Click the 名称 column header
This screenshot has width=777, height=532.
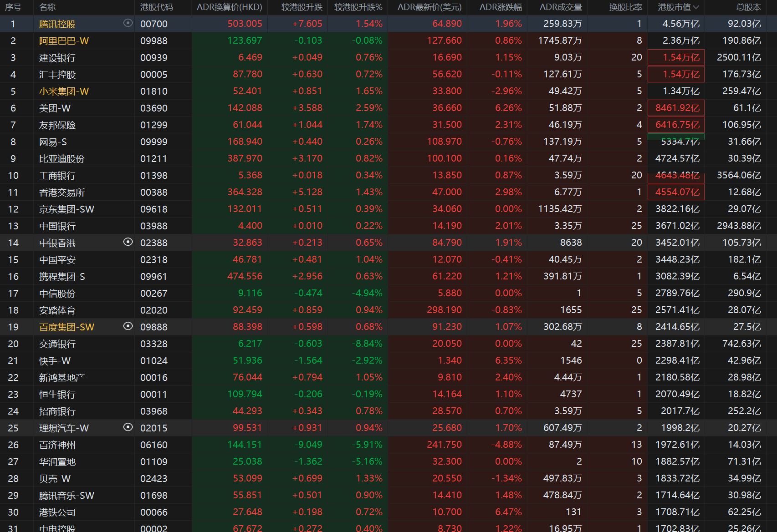tap(47, 7)
